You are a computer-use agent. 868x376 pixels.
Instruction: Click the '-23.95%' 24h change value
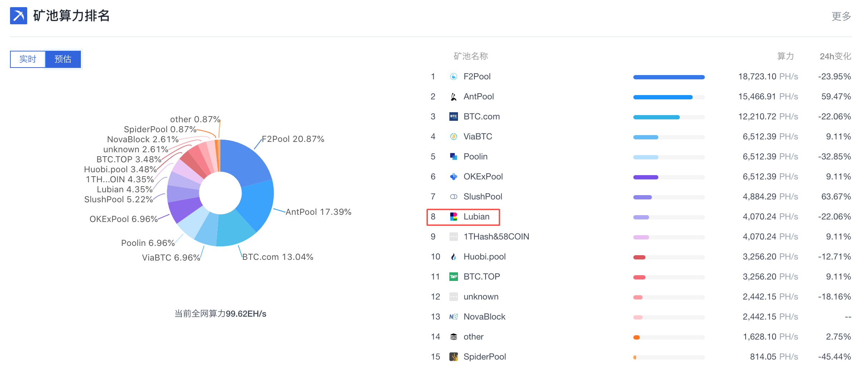click(834, 76)
